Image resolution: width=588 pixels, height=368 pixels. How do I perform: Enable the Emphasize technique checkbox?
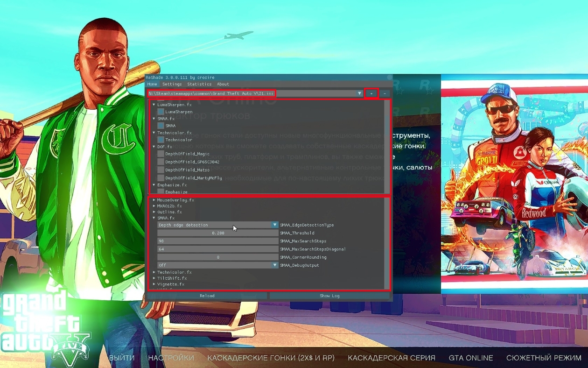161,191
